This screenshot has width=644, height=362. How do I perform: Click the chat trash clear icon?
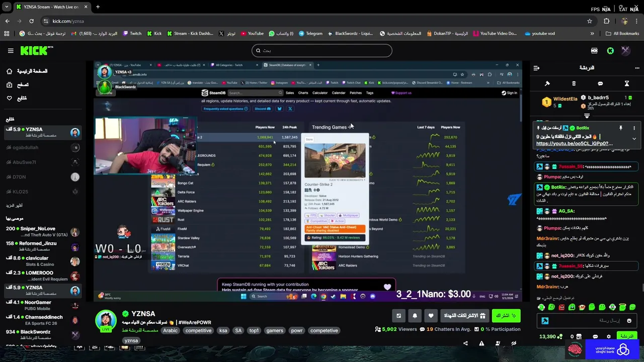point(574,83)
